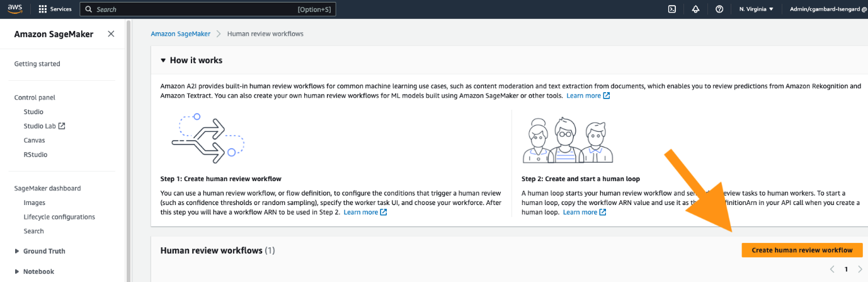Click Create human review workflow button

tap(802, 250)
